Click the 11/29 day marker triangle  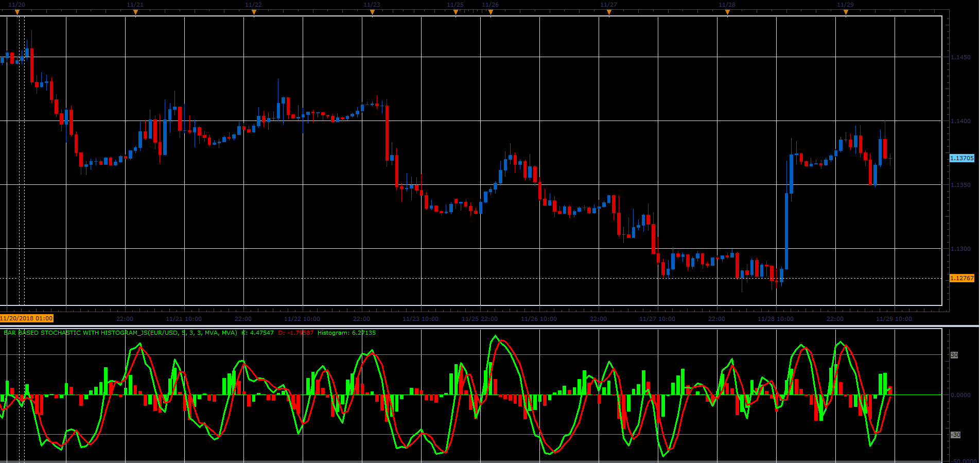pos(846,12)
